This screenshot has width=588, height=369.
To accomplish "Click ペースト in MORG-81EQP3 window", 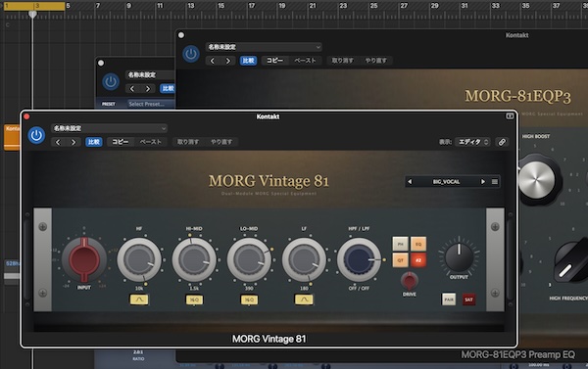I will (x=305, y=61).
